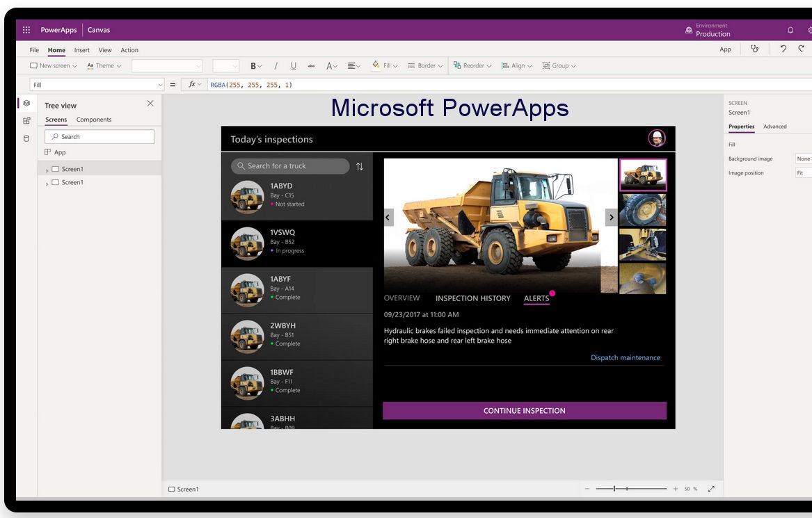The width and height of the screenshot is (812, 518).
Task: Click the Redo arrow icon
Action: [801, 49]
